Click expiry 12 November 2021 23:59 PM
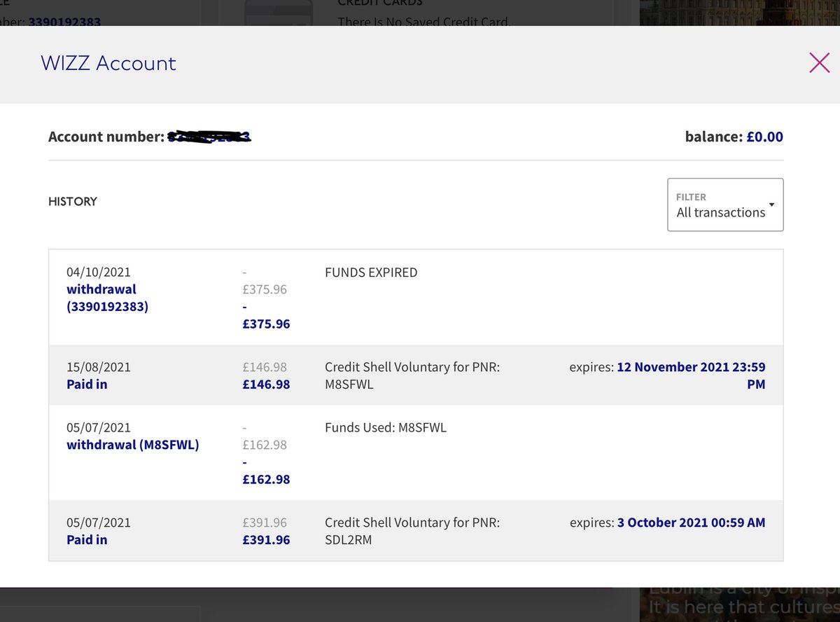Image resolution: width=840 pixels, height=622 pixels. pos(691,375)
